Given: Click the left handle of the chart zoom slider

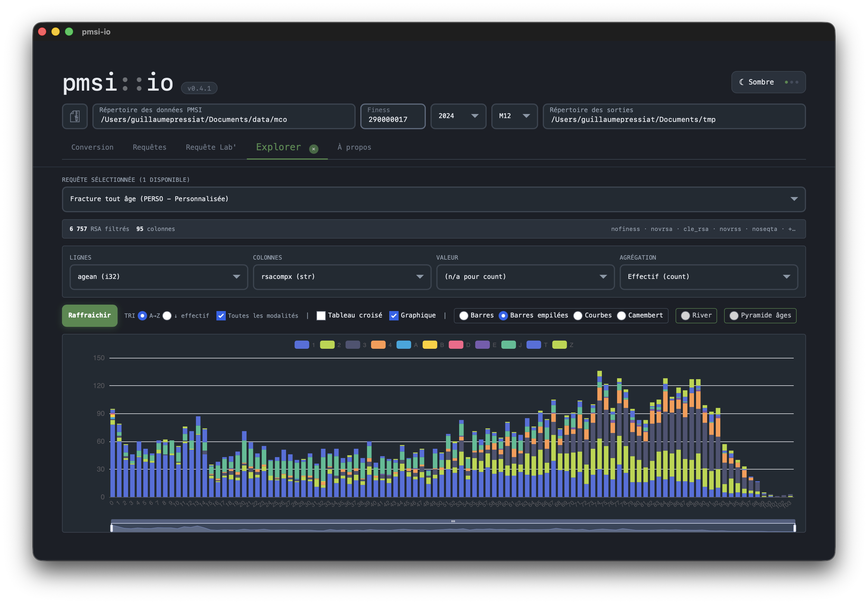Looking at the screenshot, I should click(x=111, y=528).
